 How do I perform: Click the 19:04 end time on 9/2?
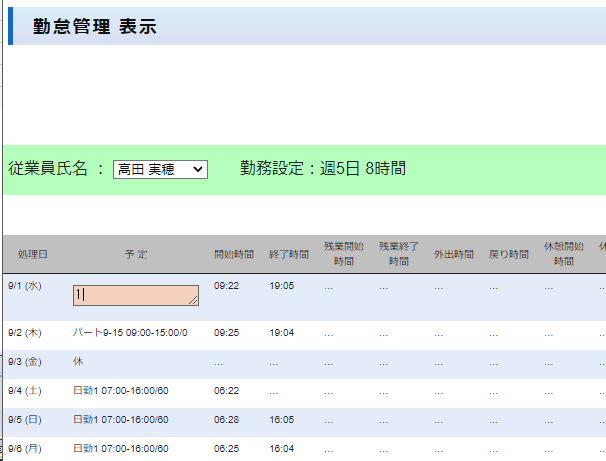coord(281,332)
